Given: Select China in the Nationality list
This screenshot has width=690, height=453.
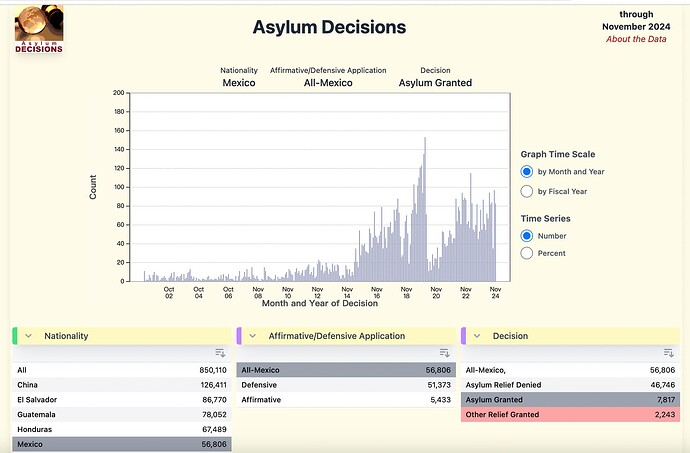Looking at the screenshot, I should point(122,385).
